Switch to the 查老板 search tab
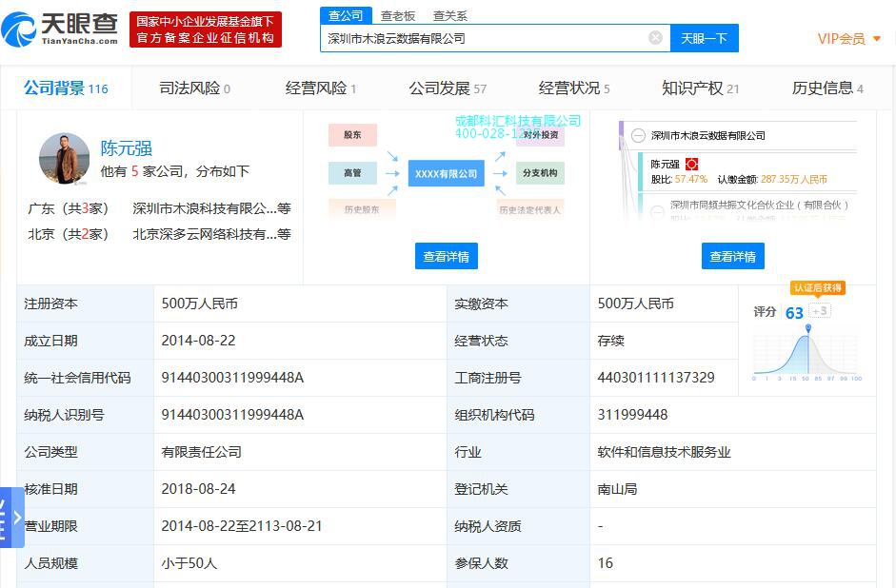This screenshot has width=896, height=588. click(398, 16)
